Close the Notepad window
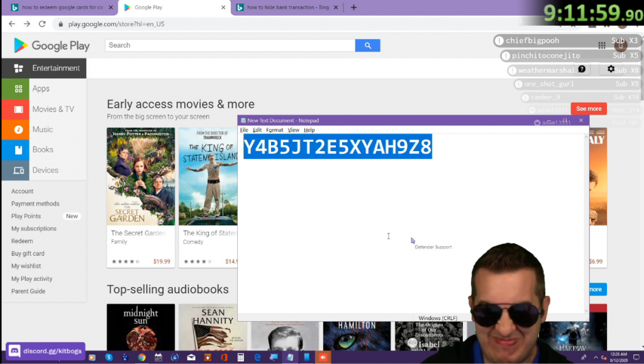The image size is (644, 364). tap(580, 120)
